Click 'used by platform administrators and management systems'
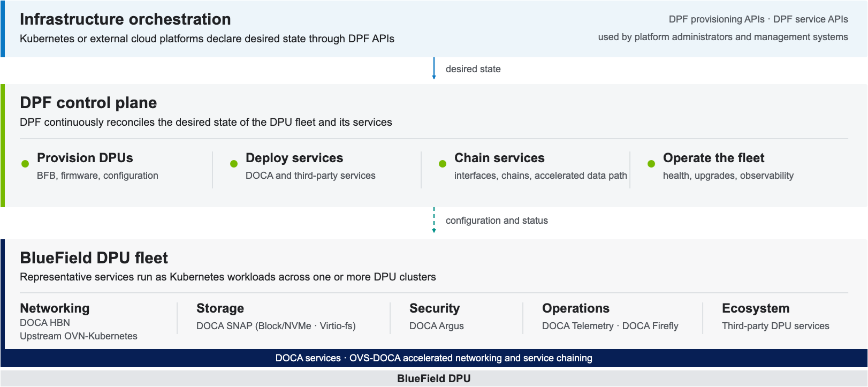 [x=723, y=37]
